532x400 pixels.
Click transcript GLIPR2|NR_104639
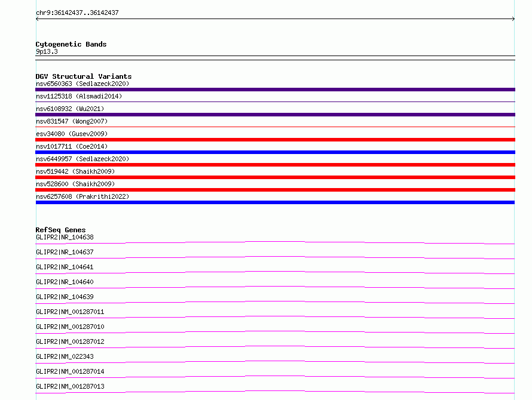[x=65, y=297]
